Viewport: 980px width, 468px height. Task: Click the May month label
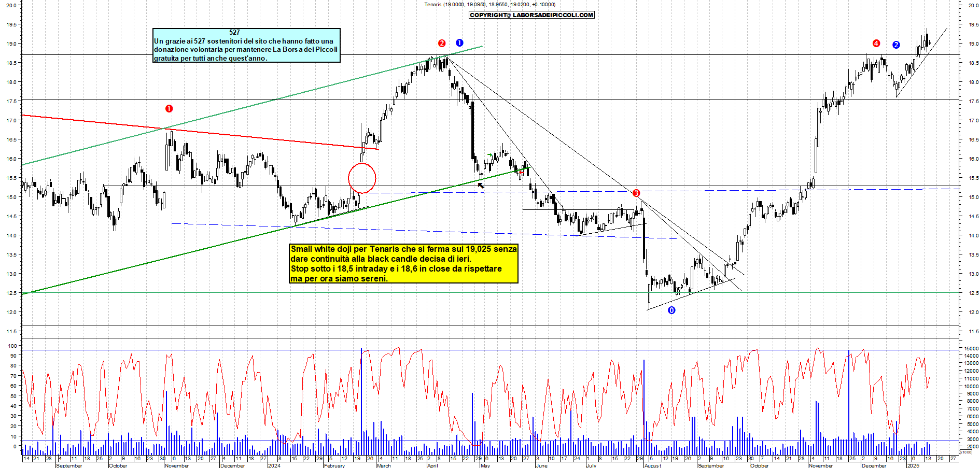tap(485, 465)
